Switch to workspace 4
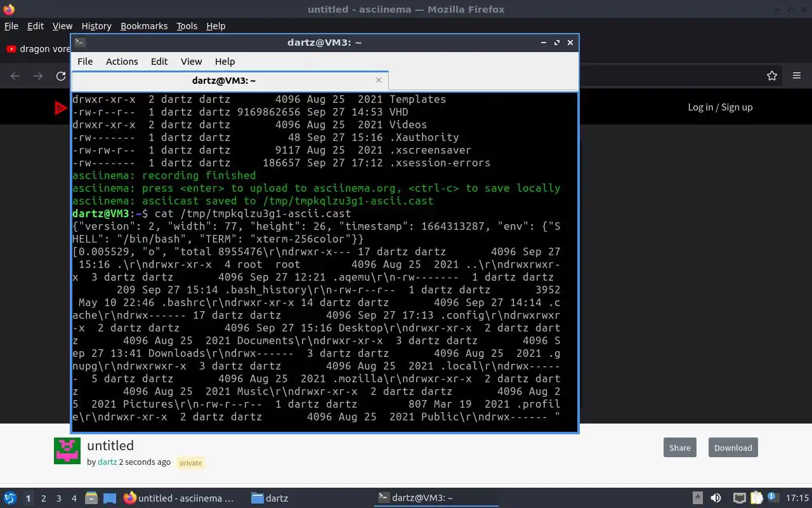 click(74, 498)
